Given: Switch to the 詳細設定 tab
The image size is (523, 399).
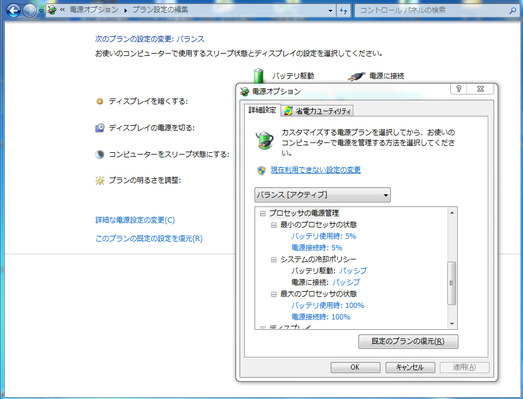Looking at the screenshot, I should (263, 110).
